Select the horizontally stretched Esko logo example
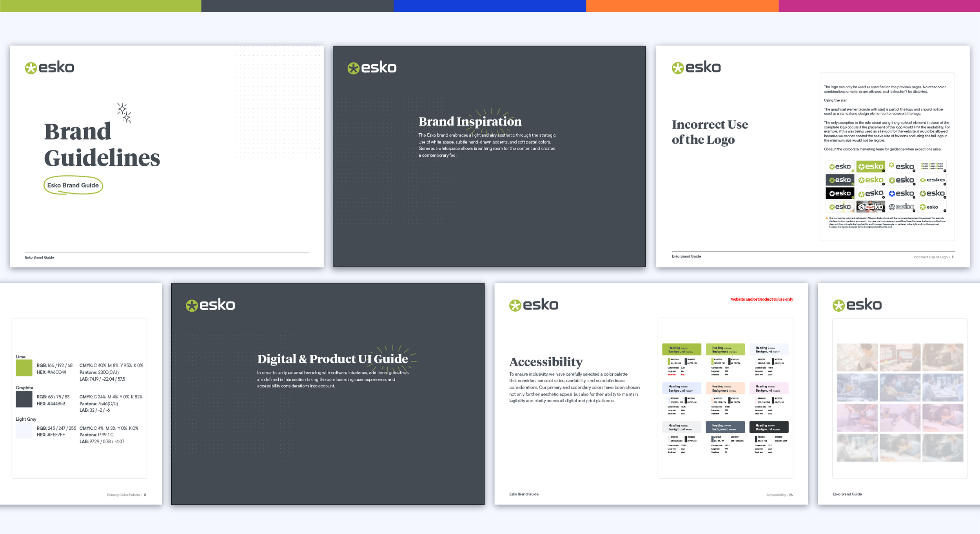 click(x=932, y=180)
